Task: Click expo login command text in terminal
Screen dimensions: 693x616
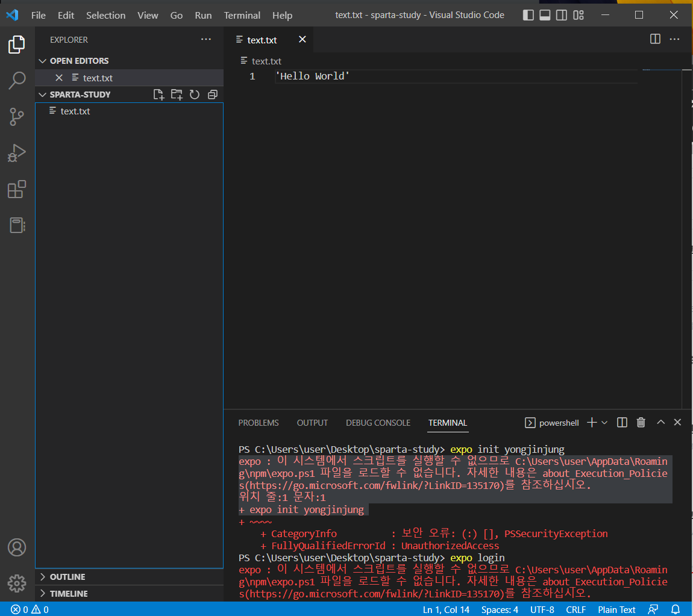Action: 477,558
